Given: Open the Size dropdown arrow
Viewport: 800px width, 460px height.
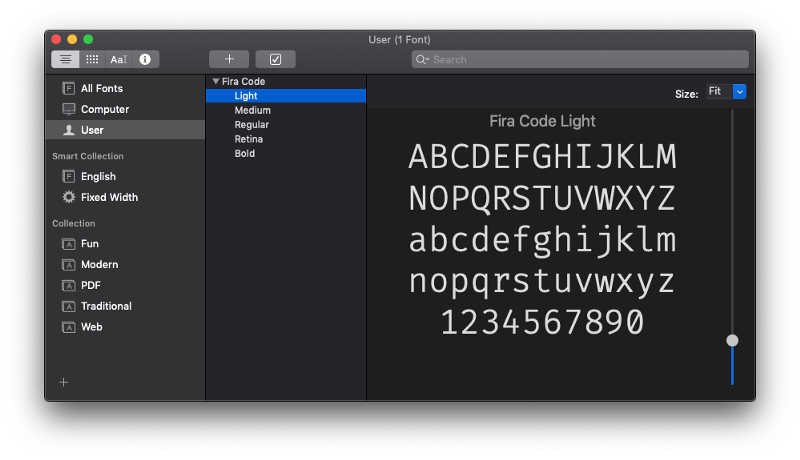Looking at the screenshot, I should [740, 92].
